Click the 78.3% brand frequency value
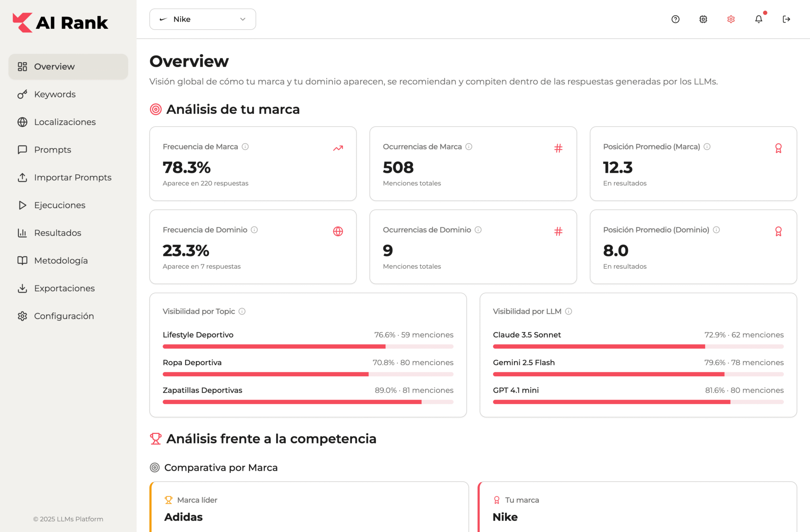 [x=187, y=168]
